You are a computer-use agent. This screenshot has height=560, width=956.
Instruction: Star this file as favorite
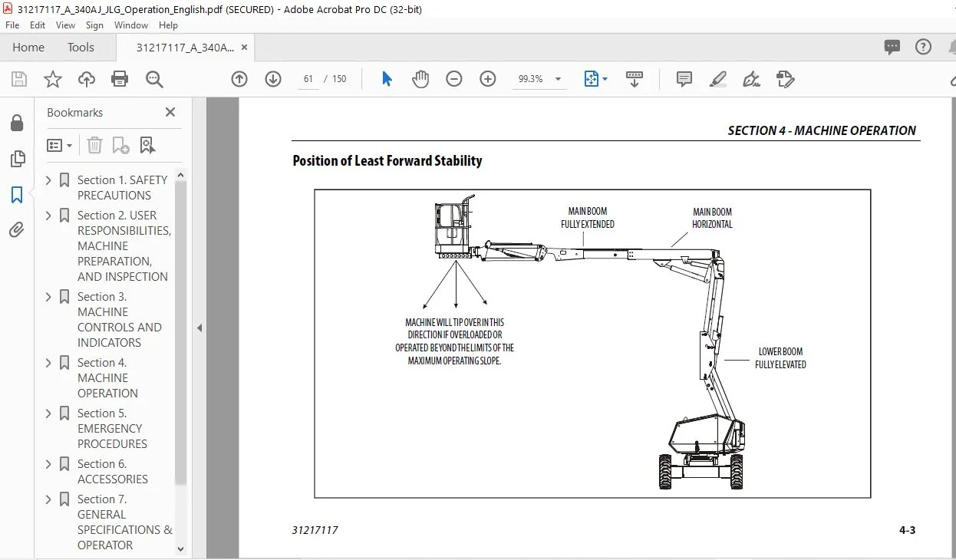[52, 79]
